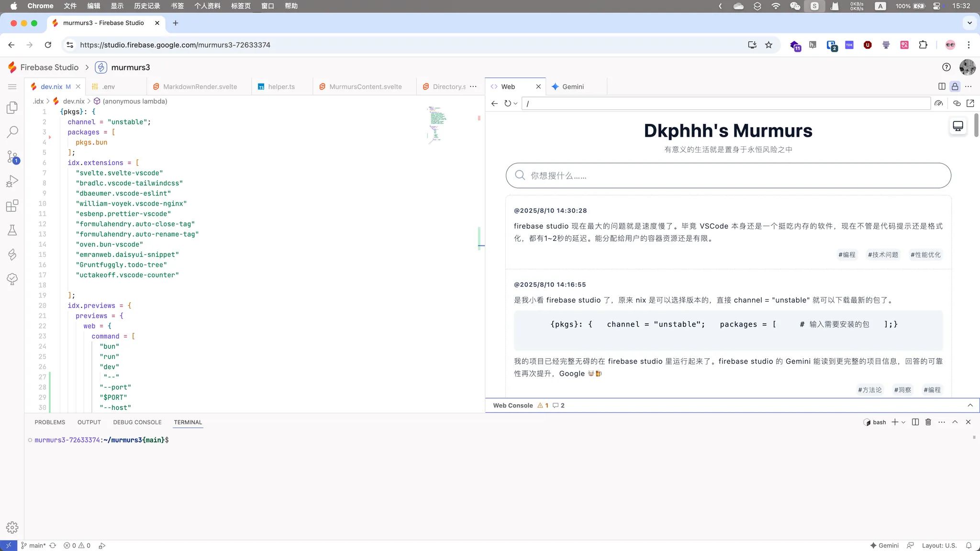Switch to helper.ts tab
Image resolution: width=980 pixels, height=551 pixels.
coord(281,87)
